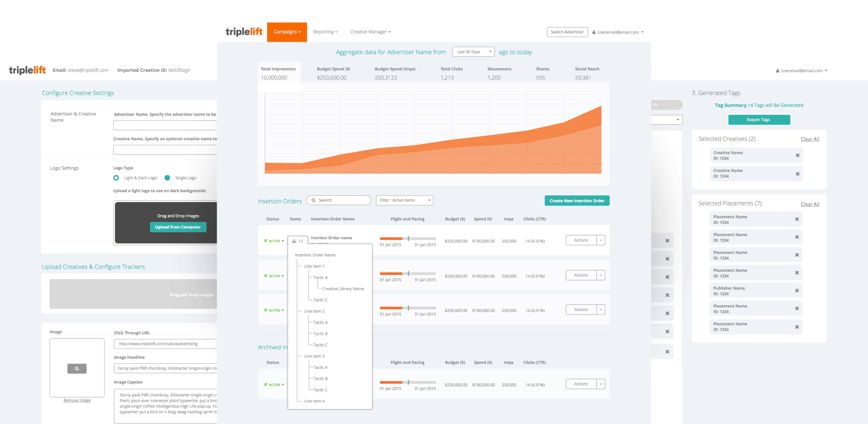Remove the Publisher Name placement with its X
This screenshot has height=424, width=868.
[797, 291]
